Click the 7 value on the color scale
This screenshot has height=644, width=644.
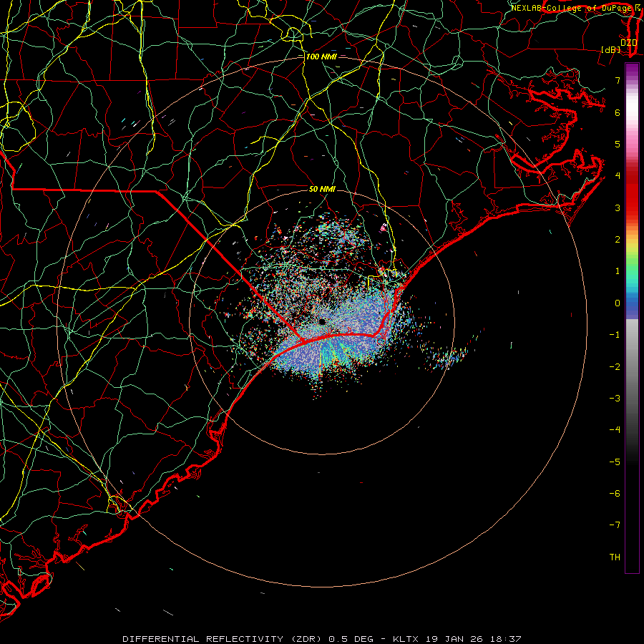click(x=618, y=80)
